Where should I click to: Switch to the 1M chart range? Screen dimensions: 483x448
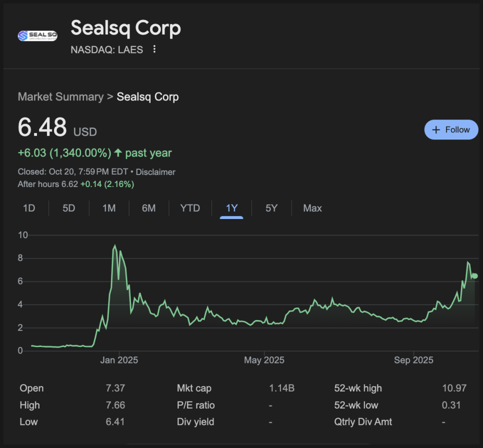click(109, 208)
